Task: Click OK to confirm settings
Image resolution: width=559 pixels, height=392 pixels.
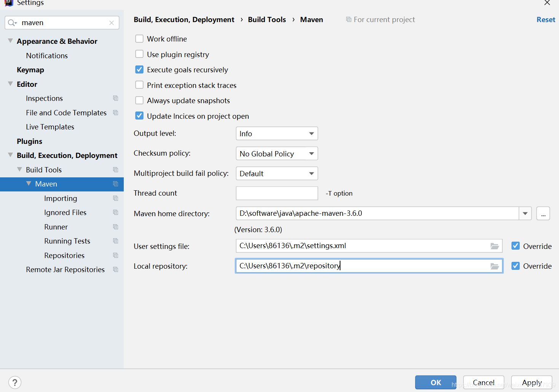Action: point(436,382)
